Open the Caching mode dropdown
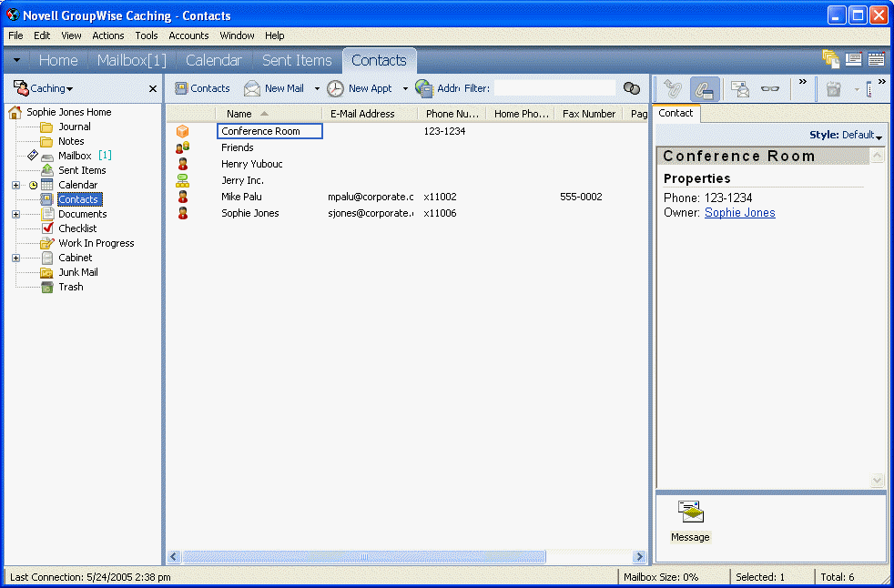Image resolution: width=894 pixels, height=588 pixels. point(44,88)
